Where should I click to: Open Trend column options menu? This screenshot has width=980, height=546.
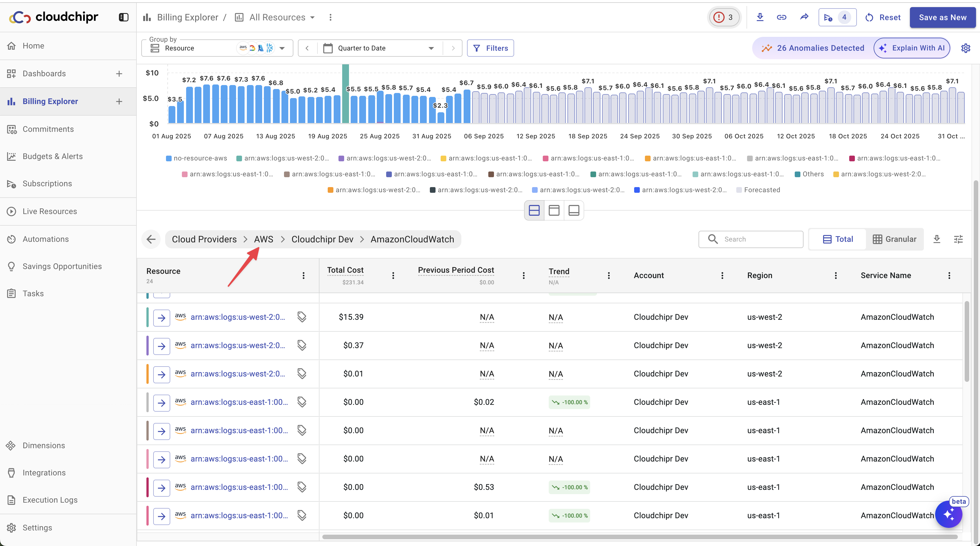[x=609, y=275]
